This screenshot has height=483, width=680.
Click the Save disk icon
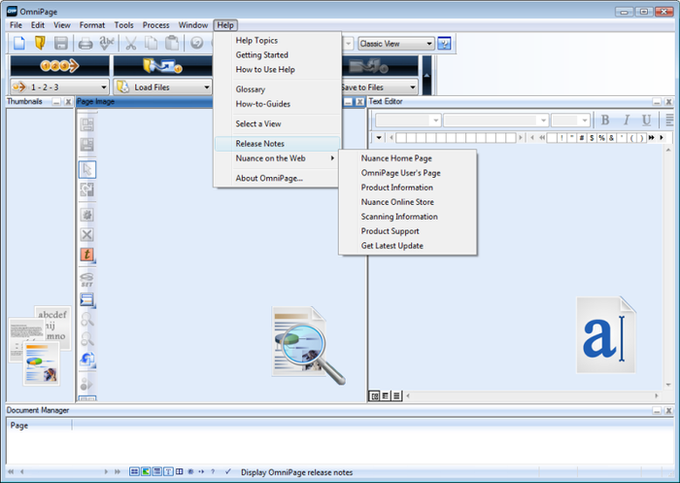point(61,43)
